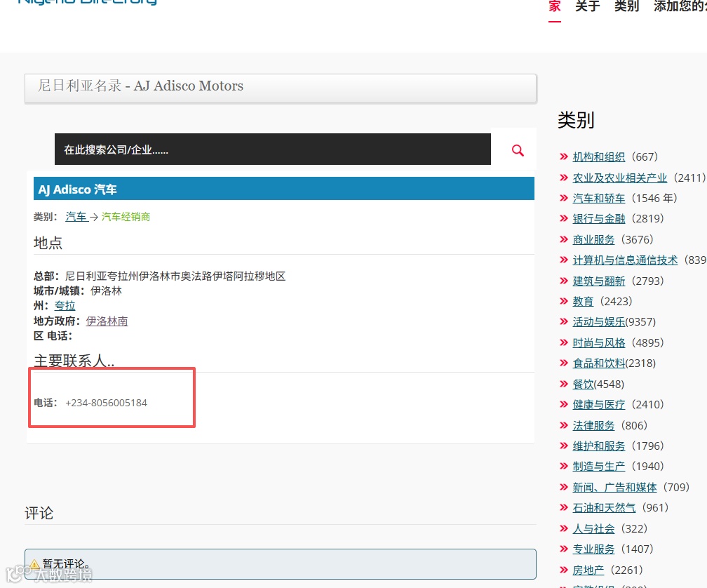Screen dimensions: 707x588
Task: Click the double-arrow icon beside 房地产
Action: (564, 570)
